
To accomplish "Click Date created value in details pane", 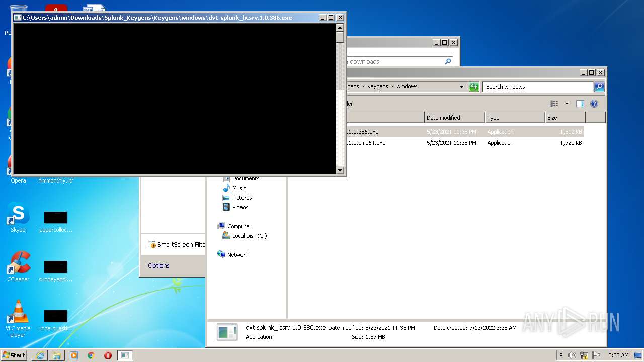I will pyautogui.click(x=493, y=328).
